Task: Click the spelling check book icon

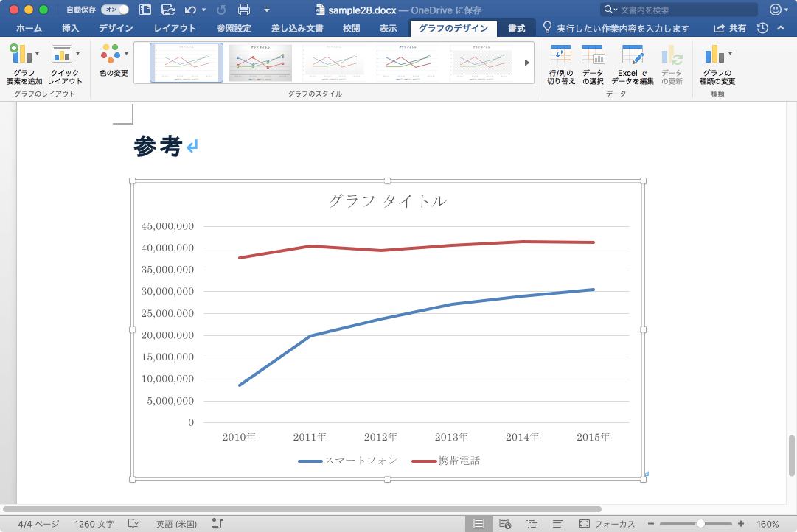Action: pyautogui.click(x=133, y=523)
